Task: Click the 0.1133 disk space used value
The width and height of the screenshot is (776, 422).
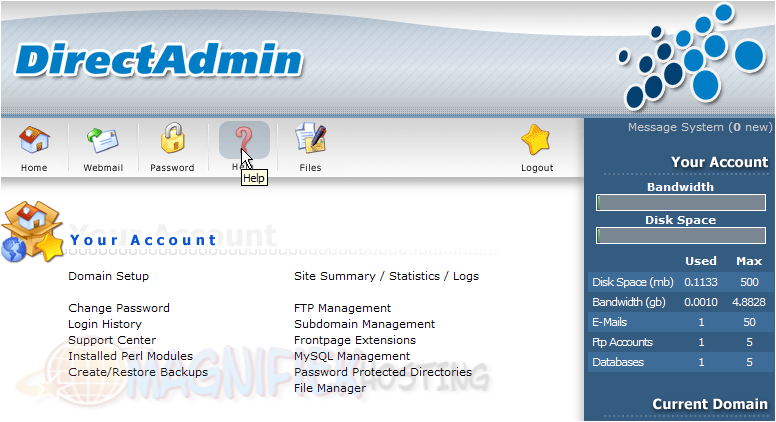Action: 701,282
